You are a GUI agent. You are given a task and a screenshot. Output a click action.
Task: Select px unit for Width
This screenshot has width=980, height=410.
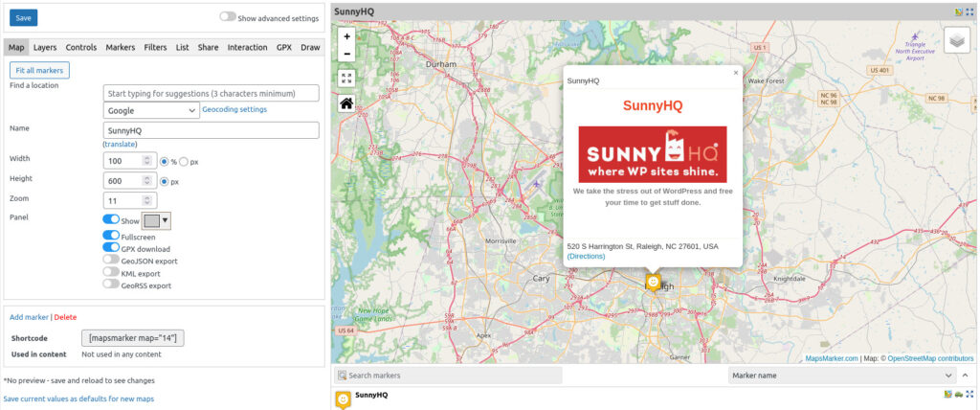[x=184, y=162]
